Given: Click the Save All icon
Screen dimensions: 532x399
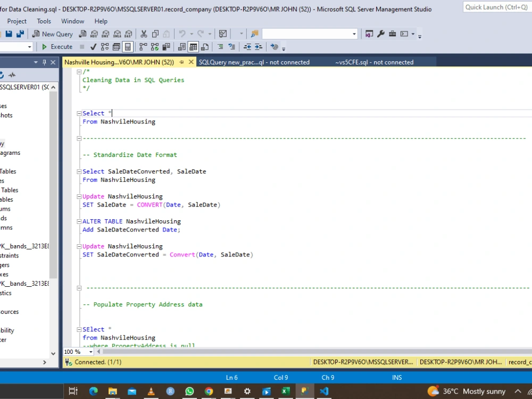Looking at the screenshot, I should click(20, 34).
